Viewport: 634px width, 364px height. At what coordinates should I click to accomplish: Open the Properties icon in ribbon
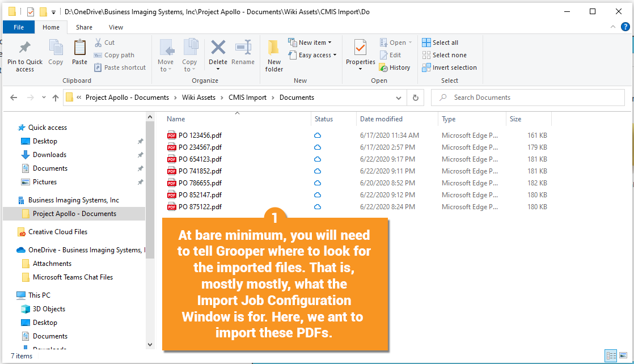360,48
